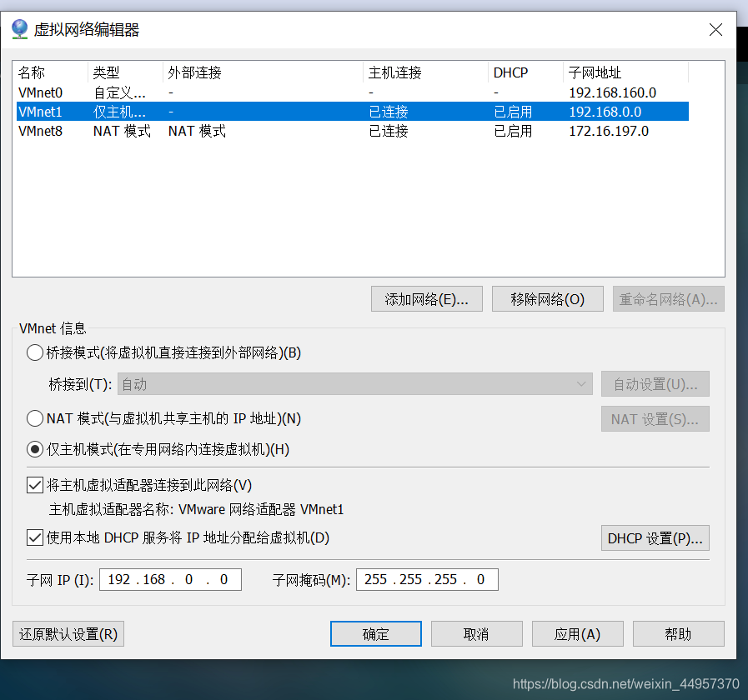This screenshot has width=748, height=700.
Task: Click the 主机连接 column header
Action: (x=425, y=72)
